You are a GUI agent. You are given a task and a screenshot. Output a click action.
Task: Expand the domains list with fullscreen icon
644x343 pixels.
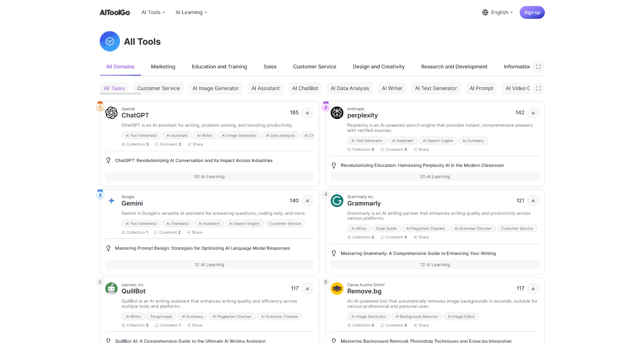click(x=538, y=67)
